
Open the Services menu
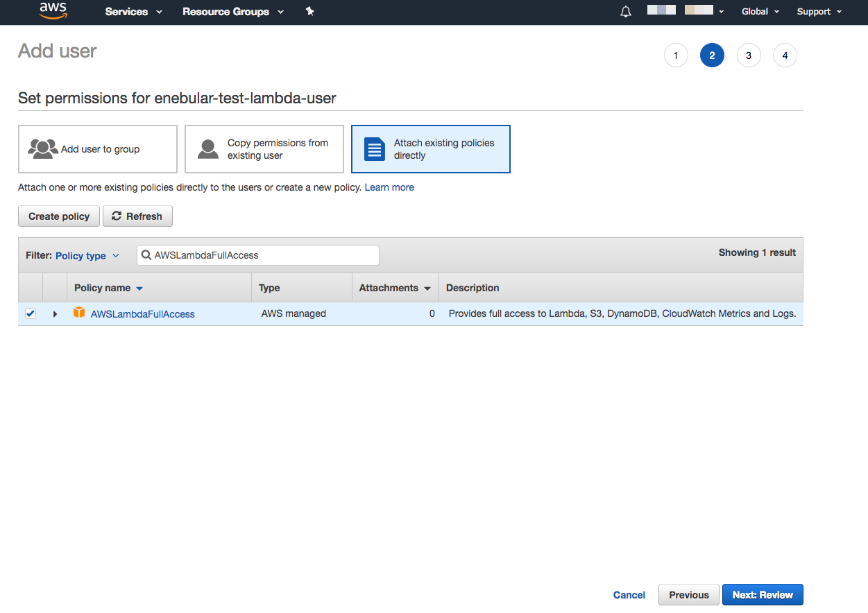(x=133, y=12)
